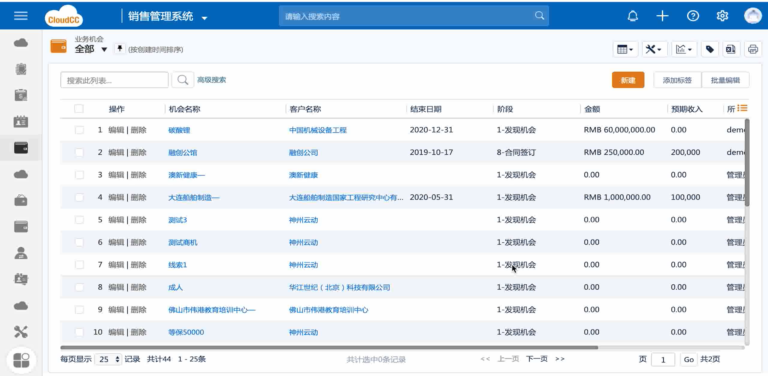
Task: Tick the checkbox for row 8
Action: click(x=79, y=287)
